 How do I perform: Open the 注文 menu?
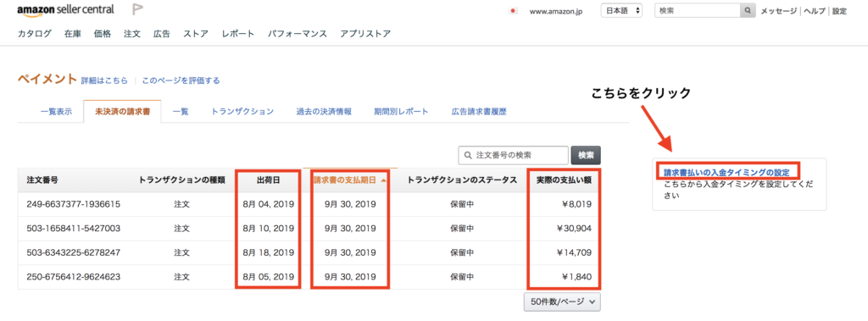coord(132,34)
